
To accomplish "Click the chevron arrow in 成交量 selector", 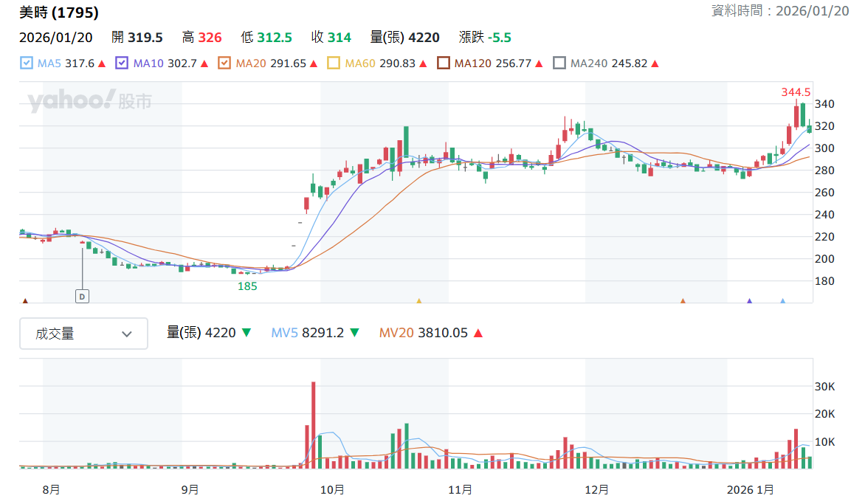I will (127, 334).
